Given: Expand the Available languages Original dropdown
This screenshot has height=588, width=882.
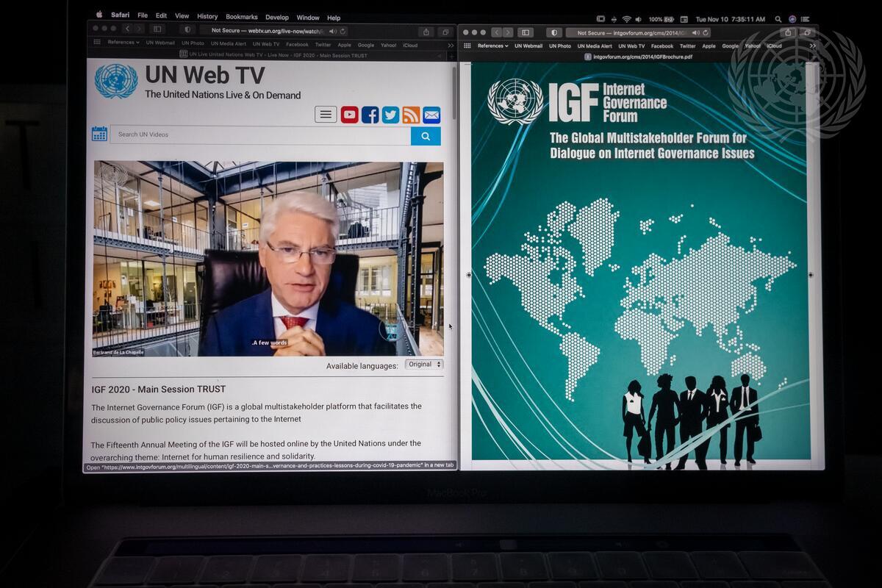Looking at the screenshot, I should tap(424, 365).
